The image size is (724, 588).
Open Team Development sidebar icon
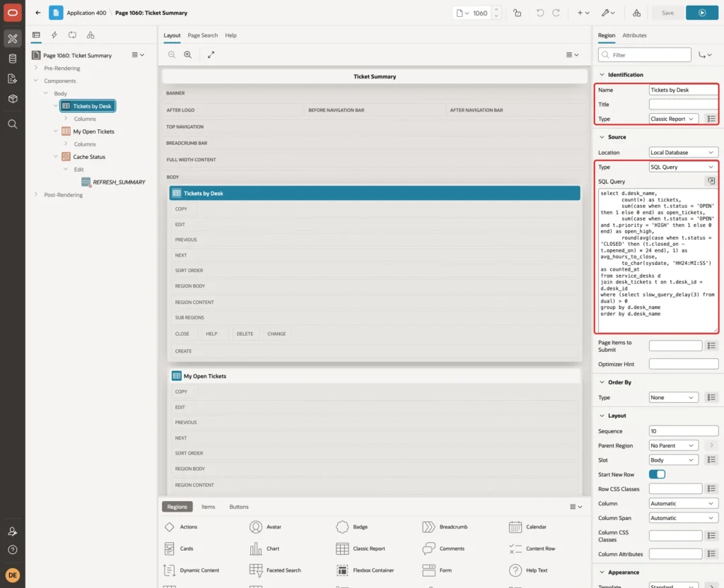click(x=13, y=79)
